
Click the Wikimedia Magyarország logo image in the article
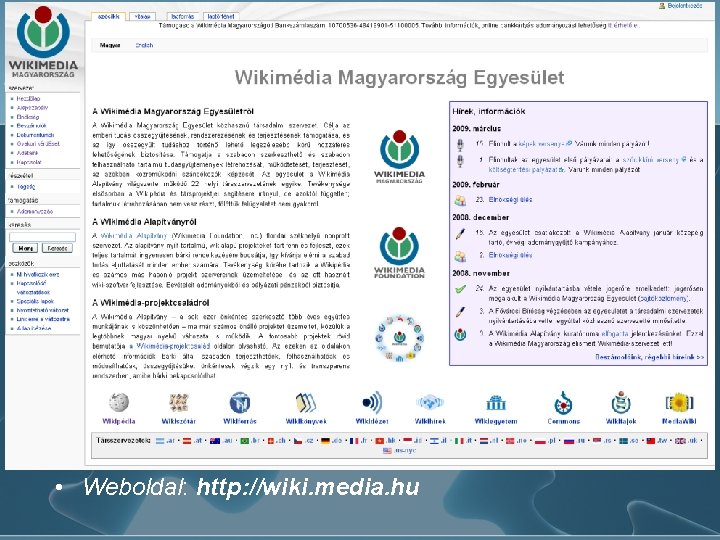(x=399, y=157)
